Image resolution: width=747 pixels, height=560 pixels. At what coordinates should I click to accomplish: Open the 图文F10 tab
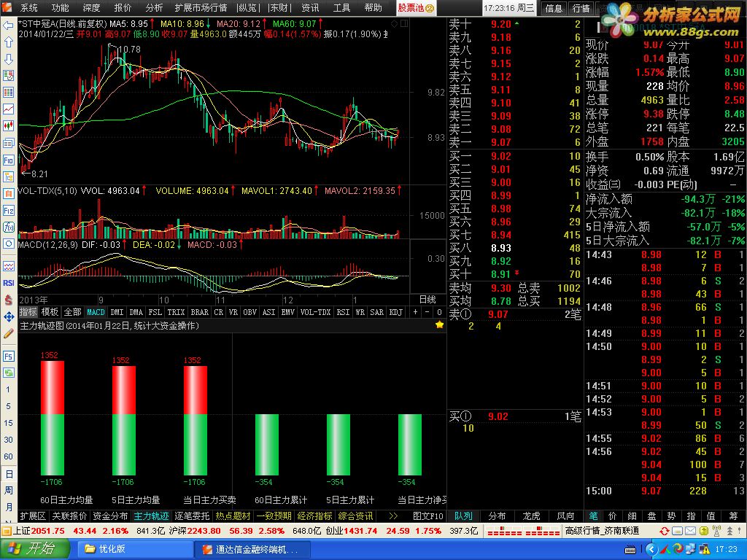(427, 516)
